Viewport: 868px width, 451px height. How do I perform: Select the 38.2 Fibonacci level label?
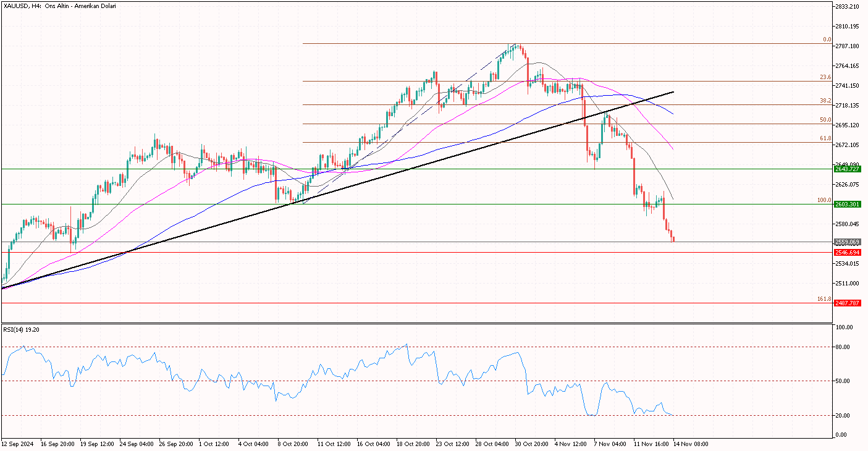tap(825, 101)
